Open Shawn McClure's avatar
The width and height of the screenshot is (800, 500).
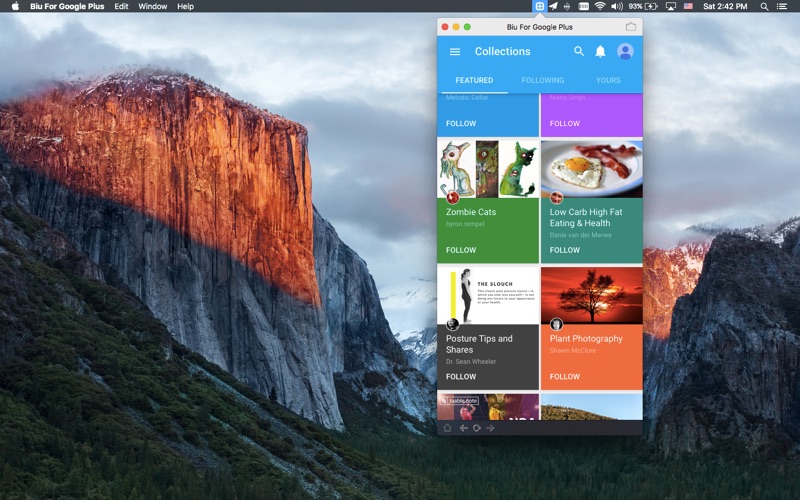coord(556,324)
